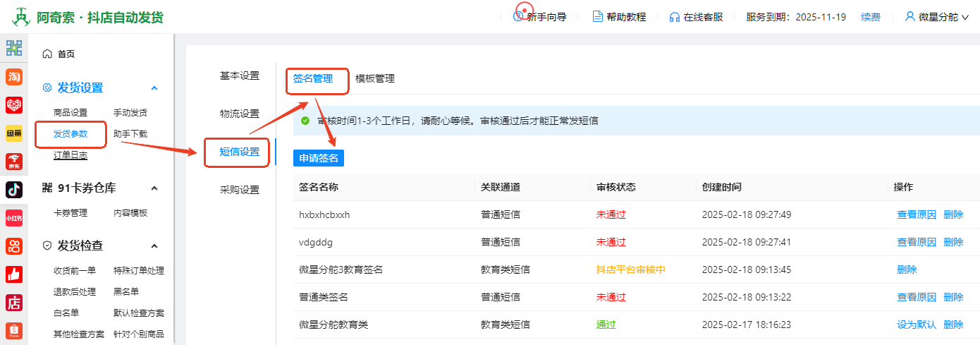The image size is (980, 345).
Task: Click the document icon of 帮助教程
Action: pyautogui.click(x=598, y=17)
